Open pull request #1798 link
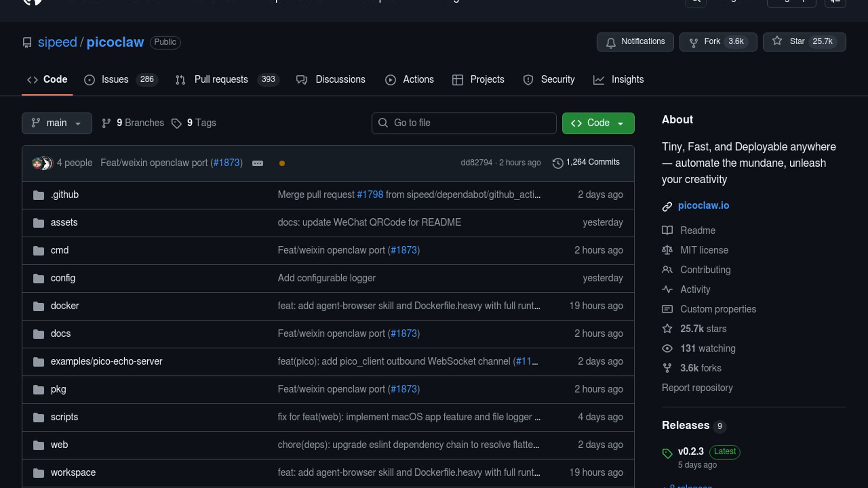 [x=370, y=195]
